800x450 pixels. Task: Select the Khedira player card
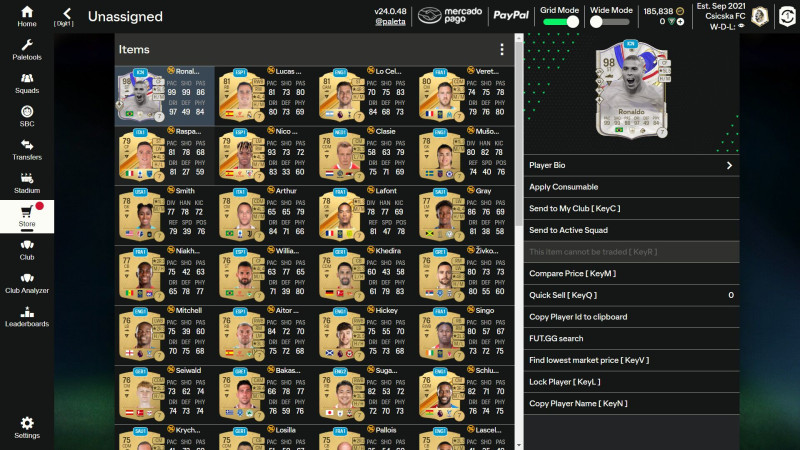click(364, 274)
